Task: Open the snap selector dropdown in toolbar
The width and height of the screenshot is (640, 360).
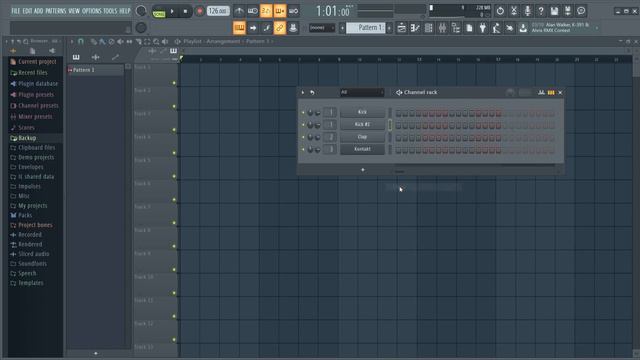Action: (322, 28)
